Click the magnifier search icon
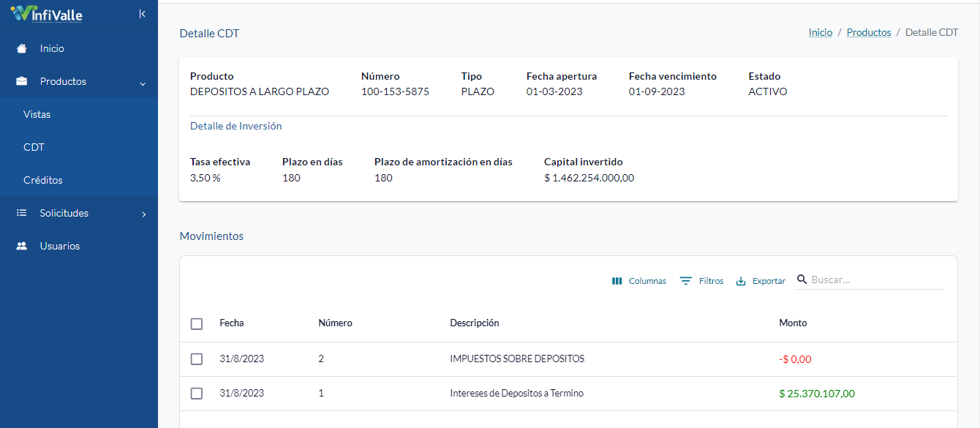 (x=802, y=279)
